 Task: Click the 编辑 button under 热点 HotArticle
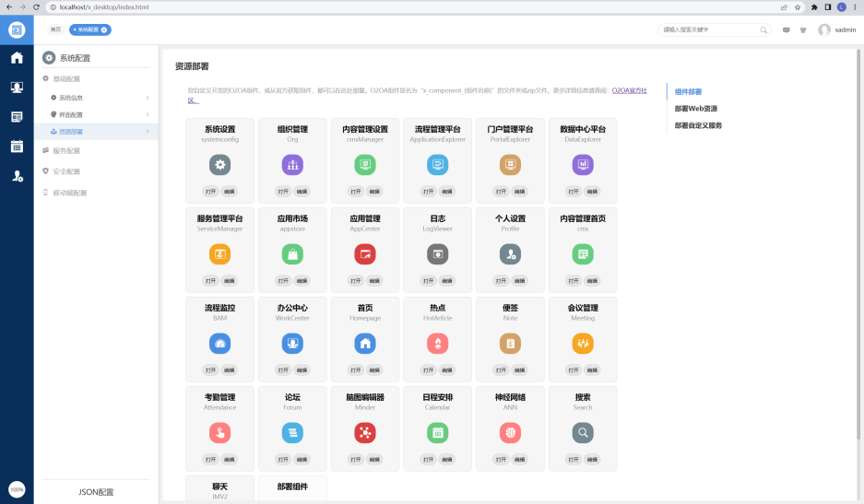(x=446, y=369)
